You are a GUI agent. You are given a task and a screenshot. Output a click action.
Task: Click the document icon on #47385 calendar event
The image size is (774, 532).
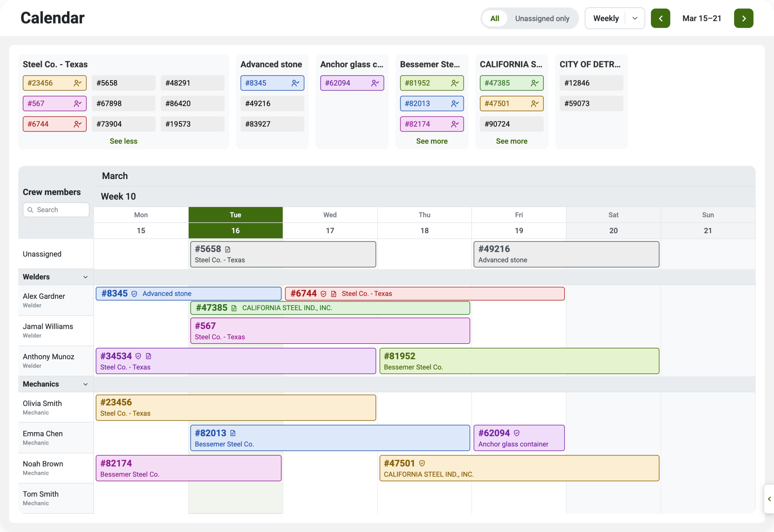pyautogui.click(x=234, y=308)
